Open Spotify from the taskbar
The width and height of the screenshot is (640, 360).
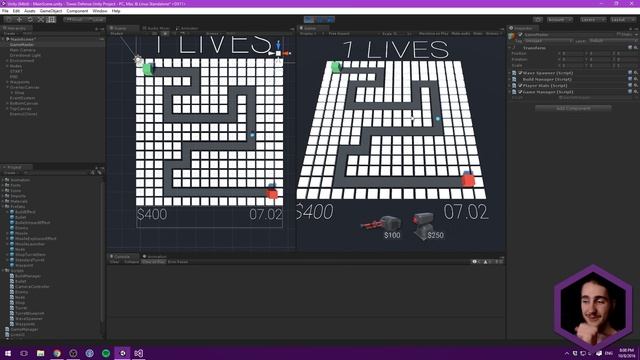pos(106,353)
